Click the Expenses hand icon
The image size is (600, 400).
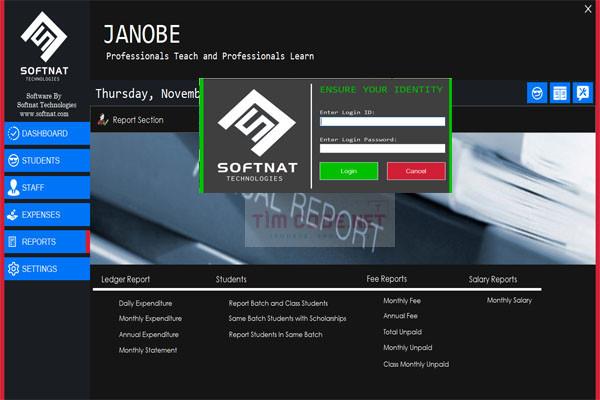(13, 215)
